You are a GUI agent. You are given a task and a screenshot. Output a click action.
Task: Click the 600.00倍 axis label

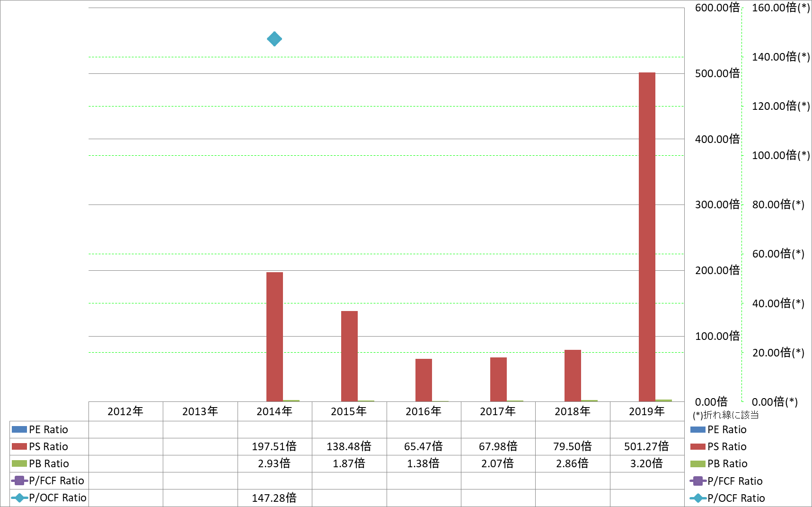click(717, 8)
